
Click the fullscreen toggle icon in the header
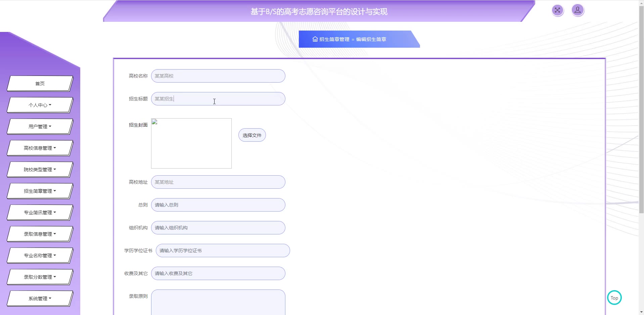coord(557,10)
